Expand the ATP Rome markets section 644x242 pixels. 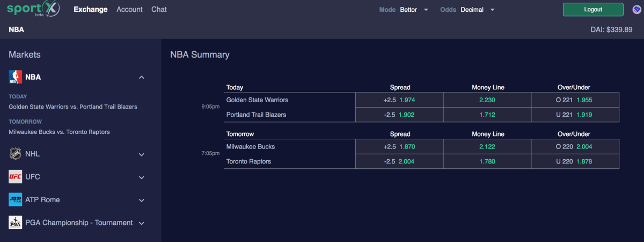coord(142,200)
